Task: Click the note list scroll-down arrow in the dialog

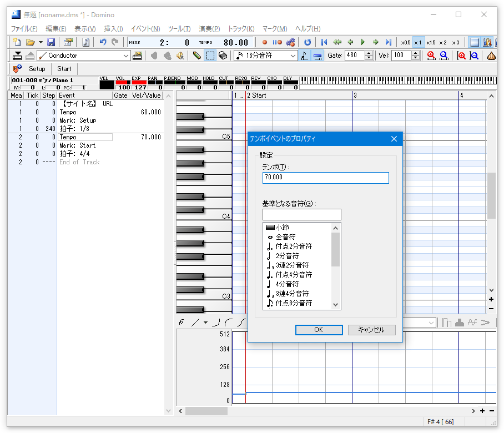Action: (336, 304)
